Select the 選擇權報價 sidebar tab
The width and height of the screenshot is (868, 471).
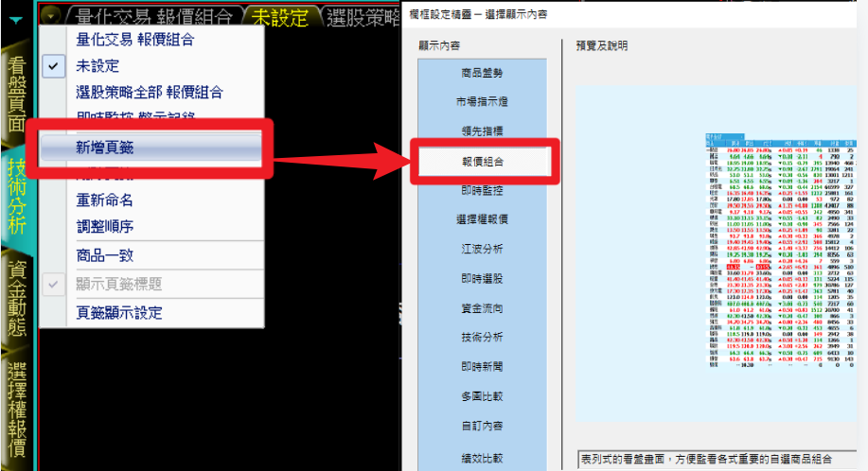coord(17,410)
